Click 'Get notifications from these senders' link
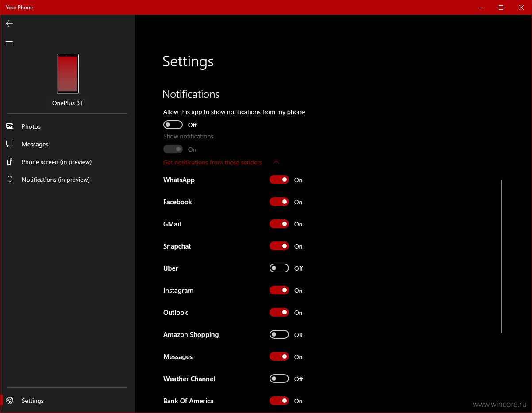This screenshot has height=413, width=532. click(x=212, y=162)
